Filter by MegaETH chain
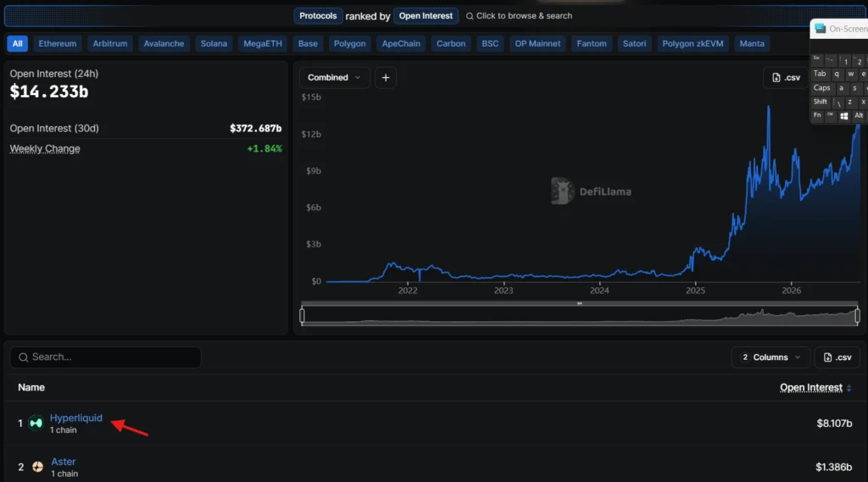The width and height of the screenshot is (868, 482). pos(263,44)
